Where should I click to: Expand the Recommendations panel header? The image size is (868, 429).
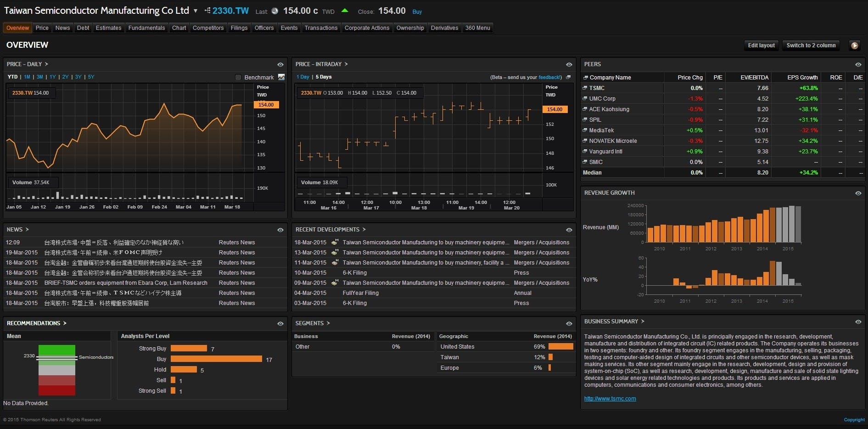[37, 323]
